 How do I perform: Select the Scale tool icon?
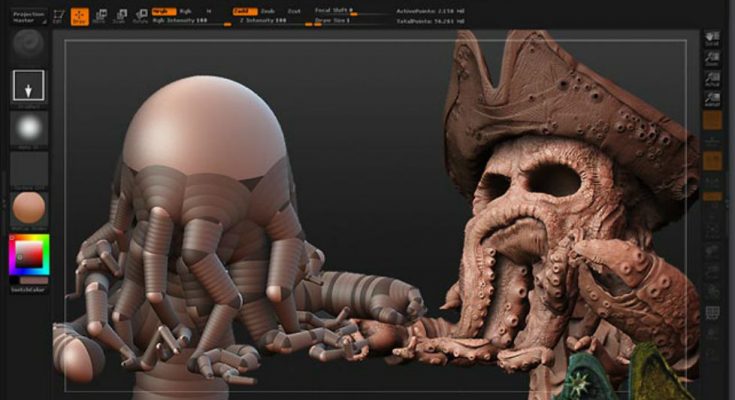pyautogui.click(x=120, y=17)
